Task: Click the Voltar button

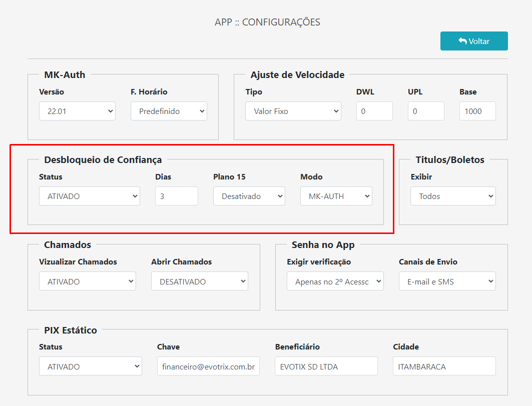Action: 473,41
